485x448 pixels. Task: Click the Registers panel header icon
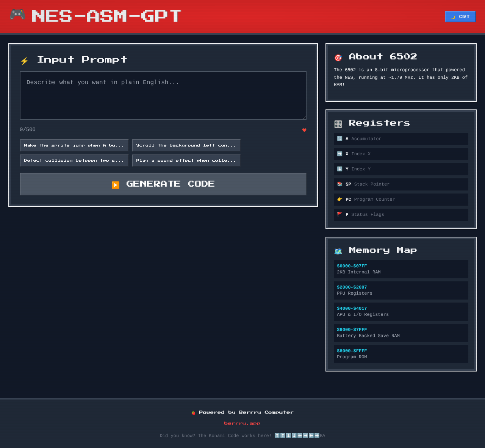click(x=338, y=123)
